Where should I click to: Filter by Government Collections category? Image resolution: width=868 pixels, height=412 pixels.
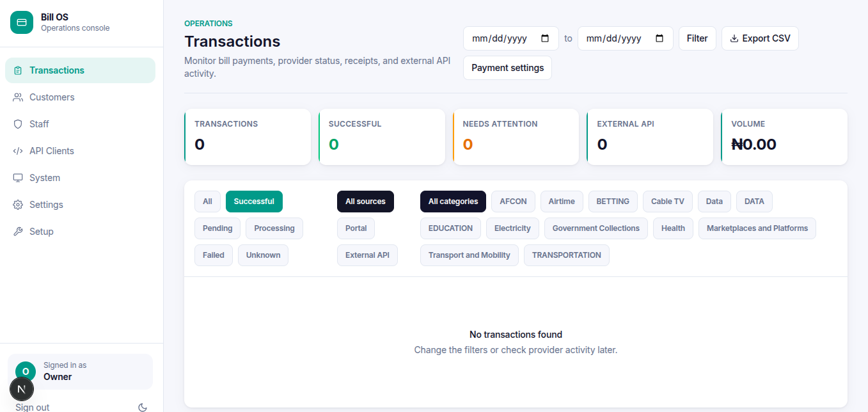[596, 228]
